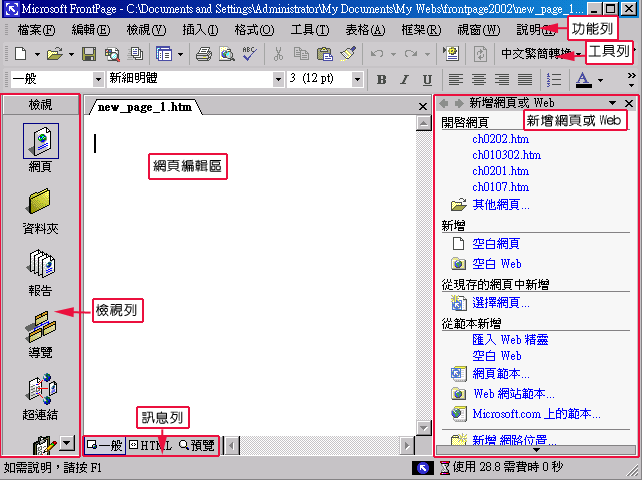Viewport: 642px width, 480px height.
Task: Click the Copy icon
Action: 301,54
